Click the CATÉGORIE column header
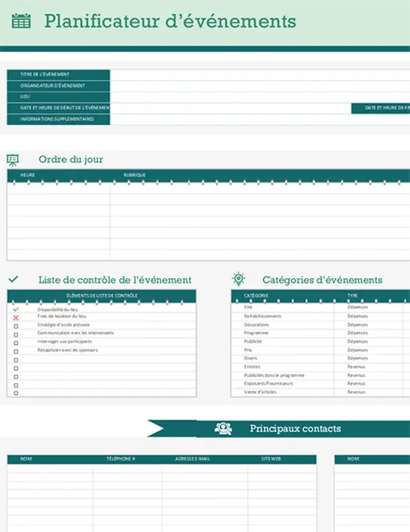The width and height of the screenshot is (410, 532). pyautogui.click(x=256, y=295)
